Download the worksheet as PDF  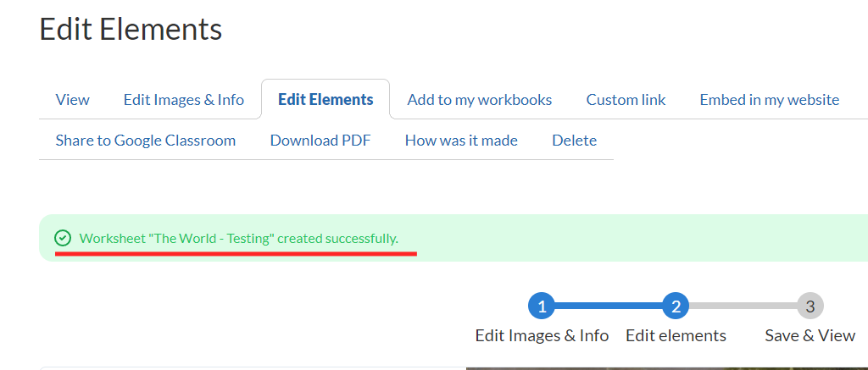(x=320, y=141)
